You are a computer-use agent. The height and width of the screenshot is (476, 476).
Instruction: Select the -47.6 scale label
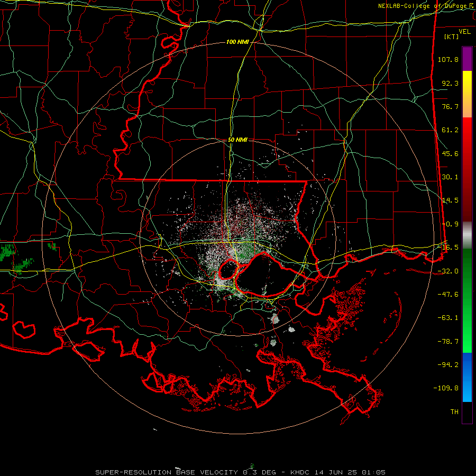coord(448,295)
